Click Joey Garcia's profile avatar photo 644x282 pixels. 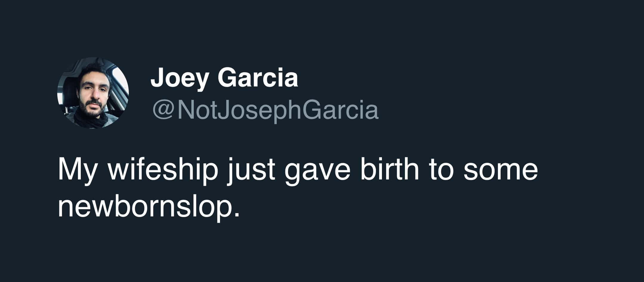click(x=93, y=93)
